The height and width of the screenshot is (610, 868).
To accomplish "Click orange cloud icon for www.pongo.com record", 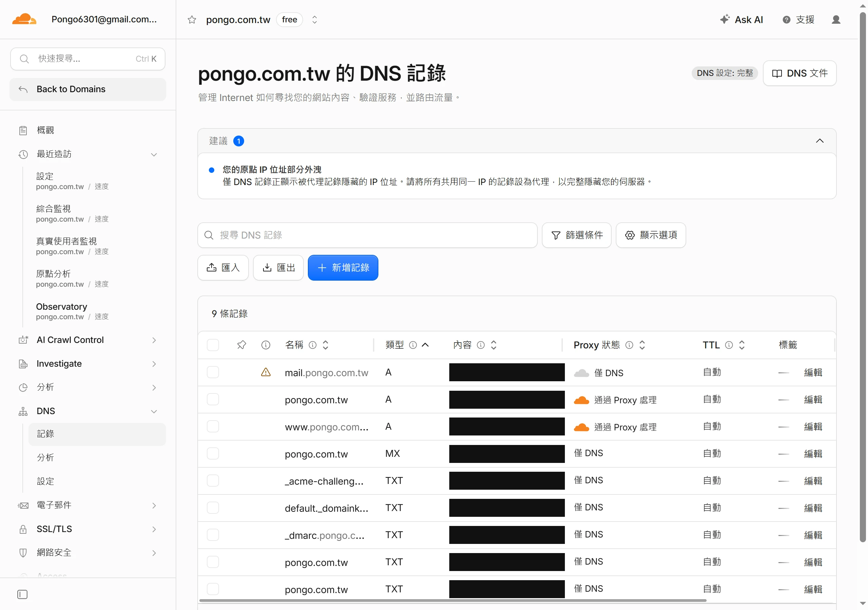I will [x=581, y=427].
